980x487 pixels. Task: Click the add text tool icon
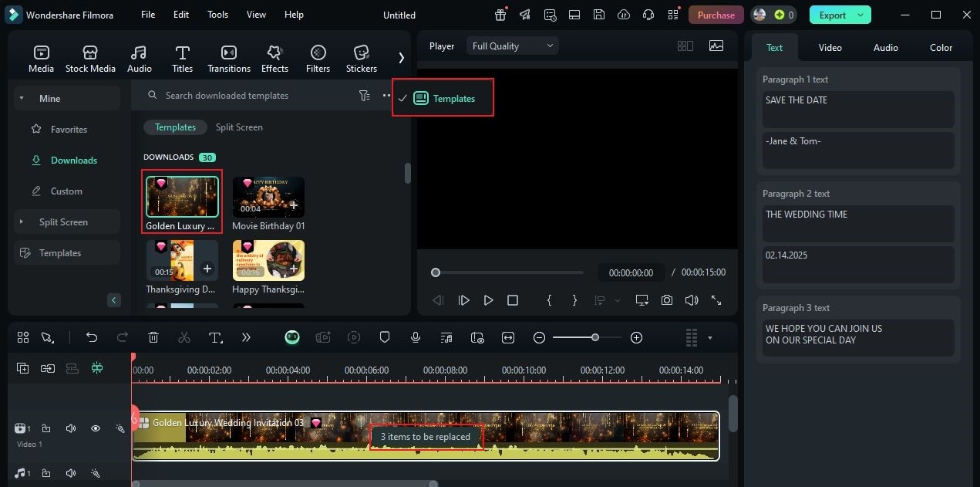216,337
